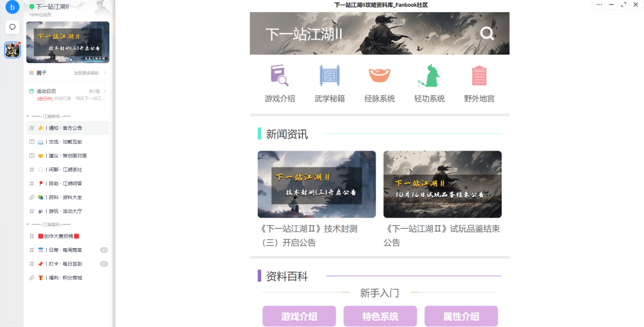Open the messages chat bubble icon
The width and height of the screenshot is (644, 327).
tap(13, 27)
